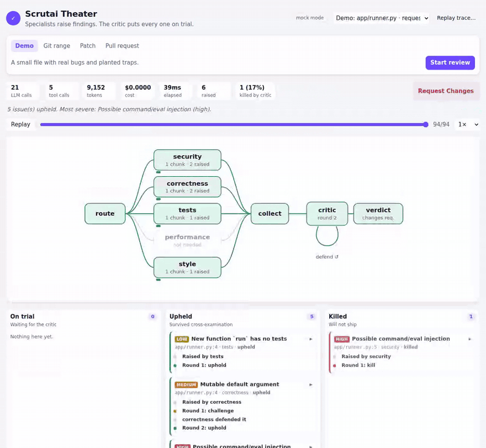Click the 'defend ↺' loop label
486x448 pixels.
click(x=327, y=257)
